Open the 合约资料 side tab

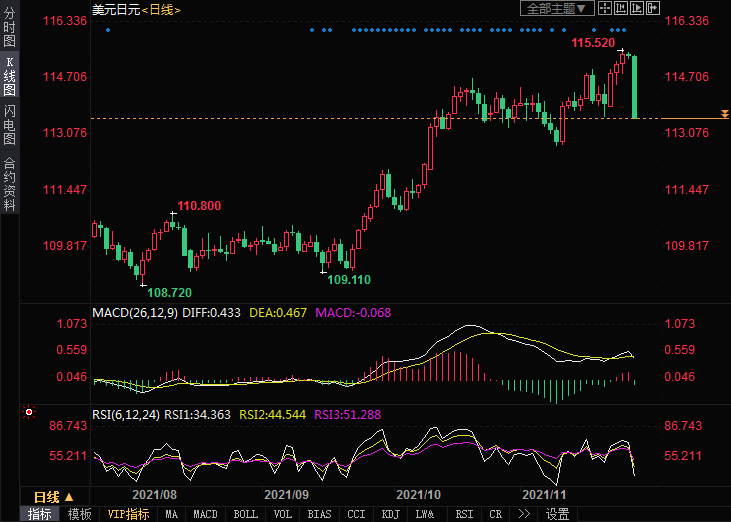(x=9, y=183)
